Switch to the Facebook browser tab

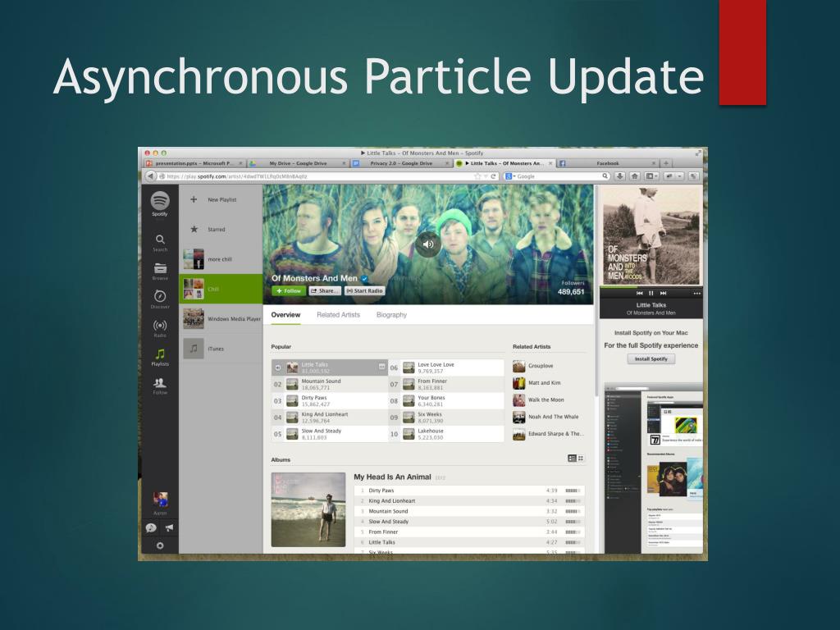tap(608, 163)
